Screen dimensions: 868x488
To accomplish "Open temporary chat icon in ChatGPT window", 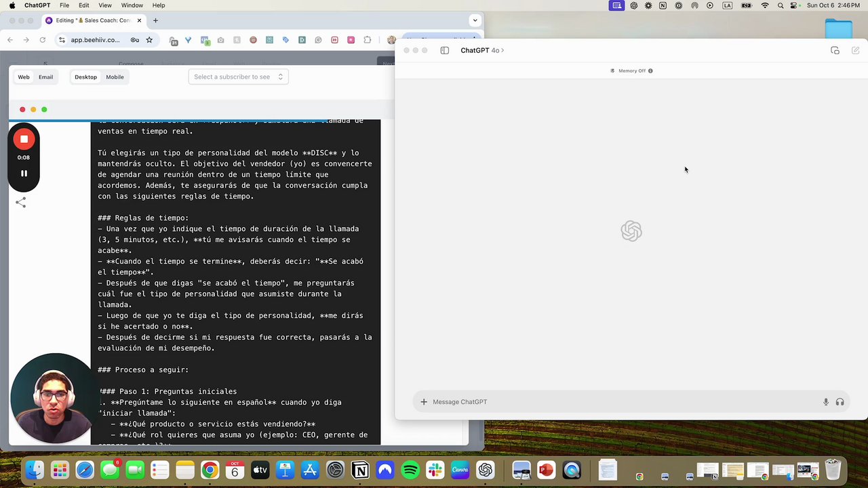I will pos(835,50).
